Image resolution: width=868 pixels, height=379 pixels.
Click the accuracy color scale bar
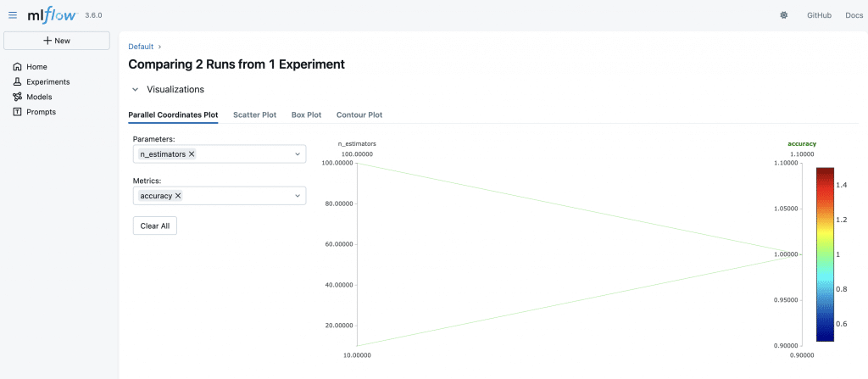click(825, 254)
